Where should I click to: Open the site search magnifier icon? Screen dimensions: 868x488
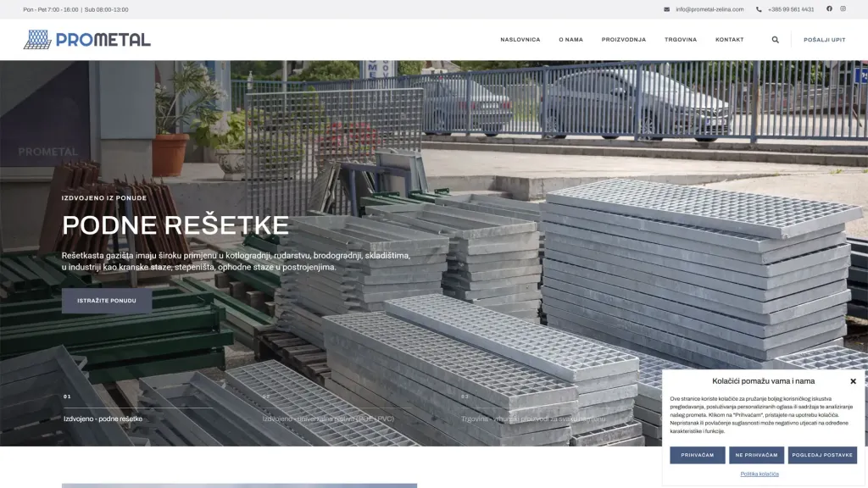775,40
